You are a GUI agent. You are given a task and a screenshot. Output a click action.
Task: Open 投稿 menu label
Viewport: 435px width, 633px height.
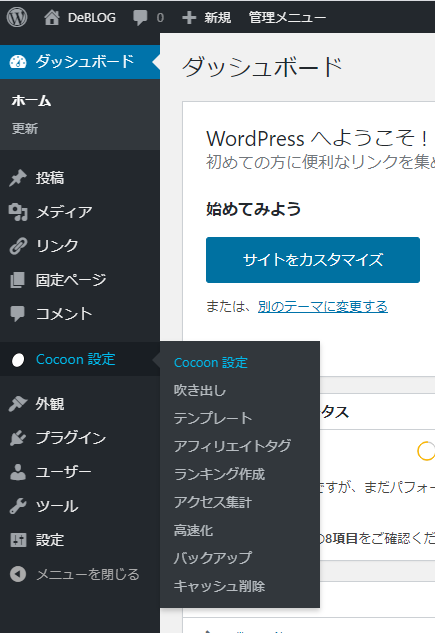pos(50,178)
